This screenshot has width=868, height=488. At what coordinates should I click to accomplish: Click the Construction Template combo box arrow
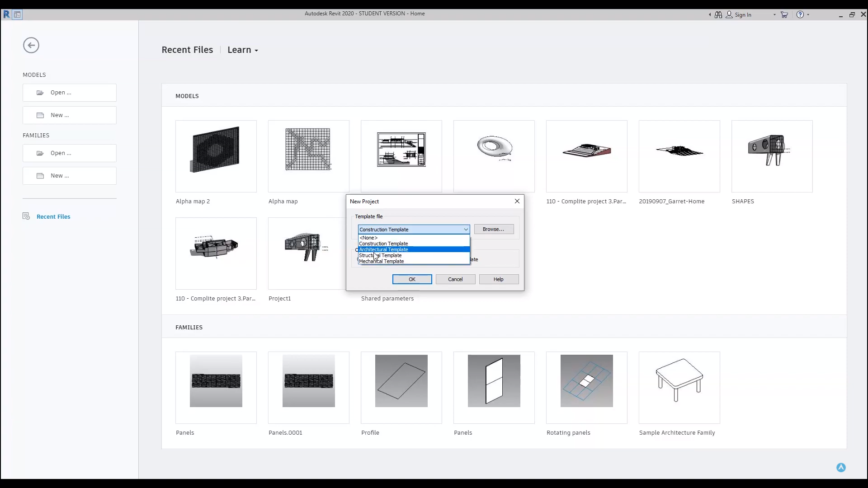tap(466, 230)
